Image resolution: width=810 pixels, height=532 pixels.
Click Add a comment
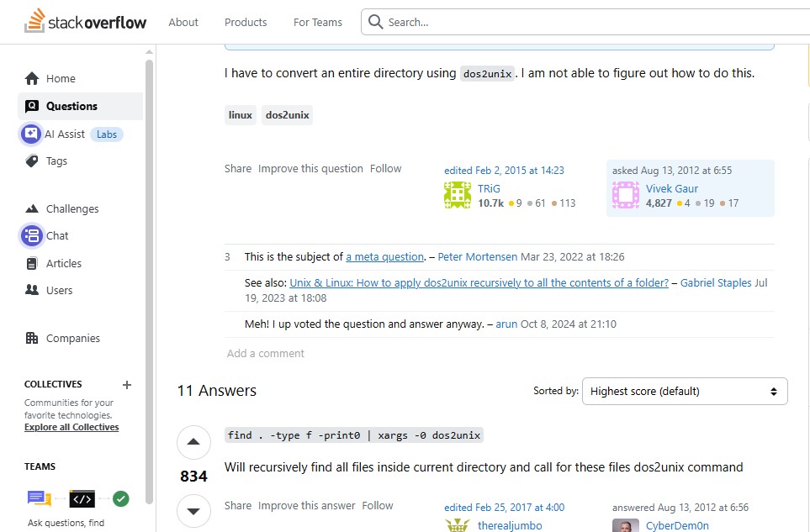click(x=266, y=354)
